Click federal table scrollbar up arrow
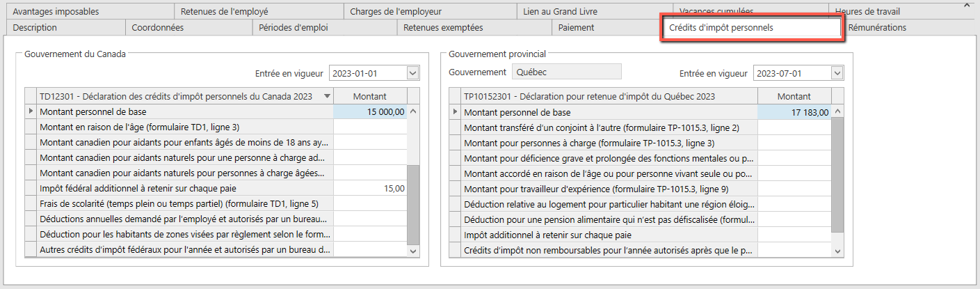 (x=413, y=111)
